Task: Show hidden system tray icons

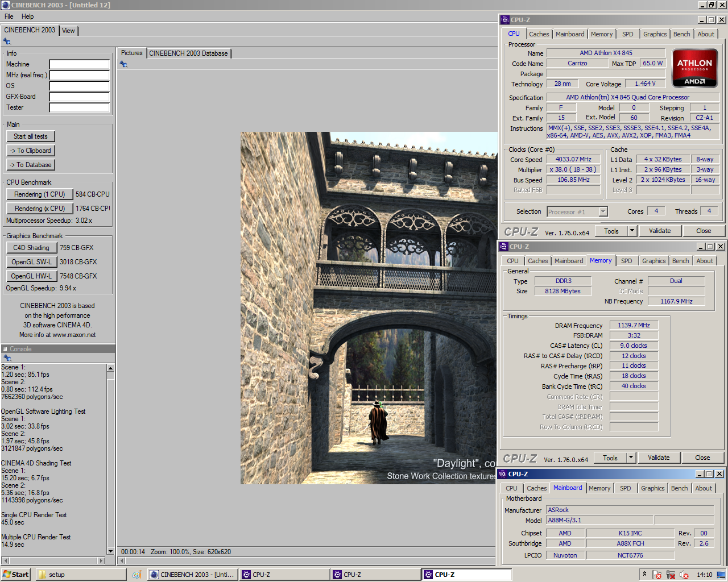Action: 644,574
